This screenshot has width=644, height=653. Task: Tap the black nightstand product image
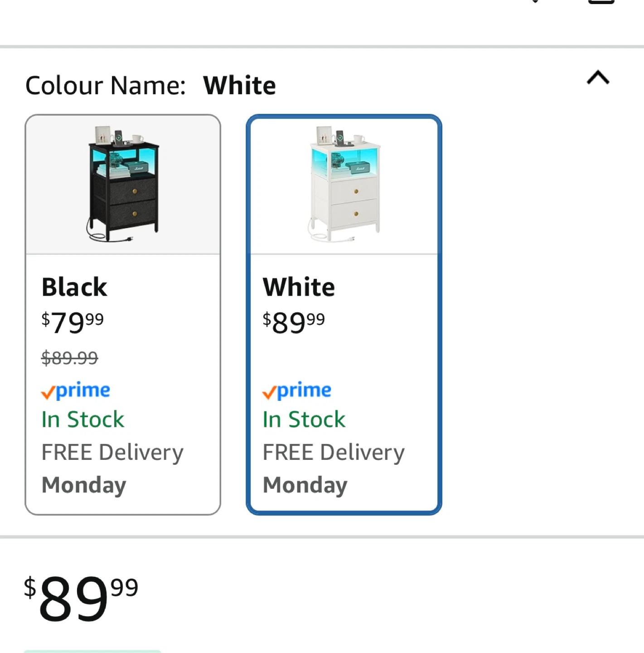tap(123, 184)
